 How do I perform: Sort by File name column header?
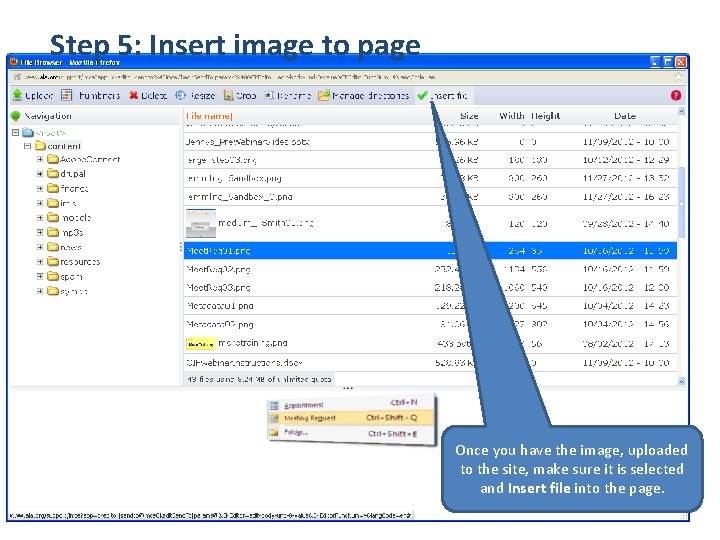(x=209, y=116)
